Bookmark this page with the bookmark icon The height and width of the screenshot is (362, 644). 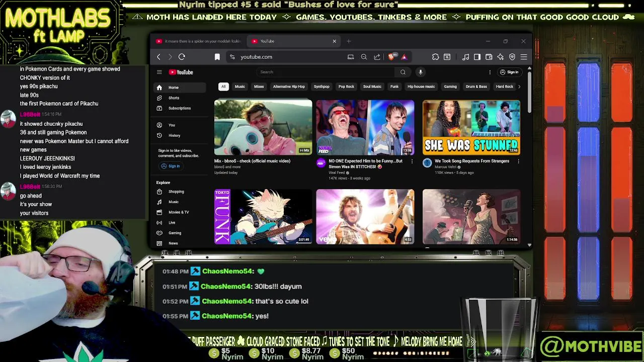[x=217, y=57]
